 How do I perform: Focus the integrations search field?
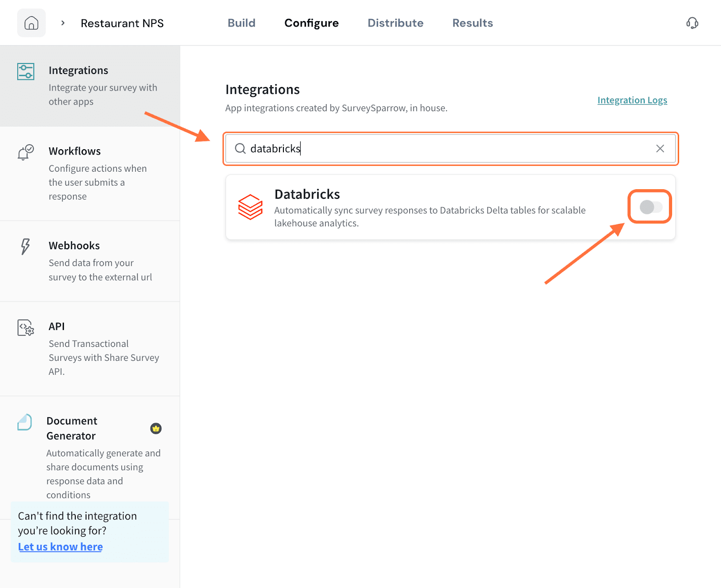click(451, 149)
